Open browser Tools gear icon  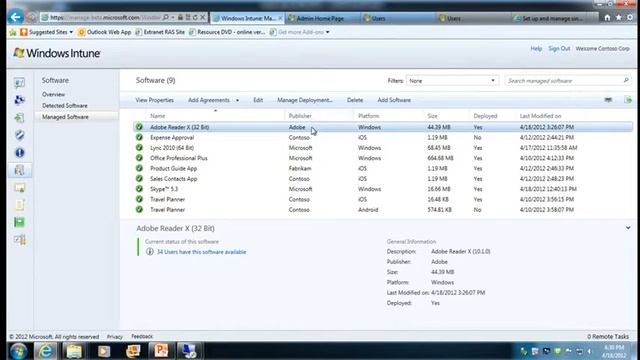click(630, 18)
